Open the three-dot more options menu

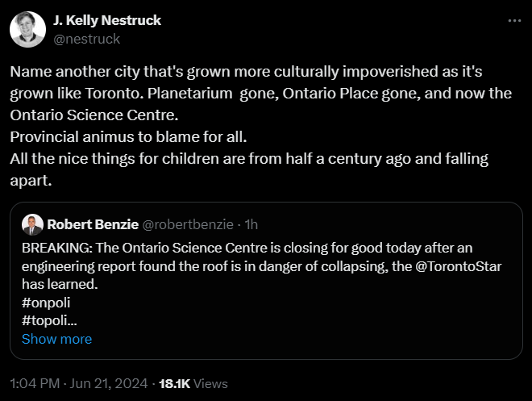click(x=514, y=21)
